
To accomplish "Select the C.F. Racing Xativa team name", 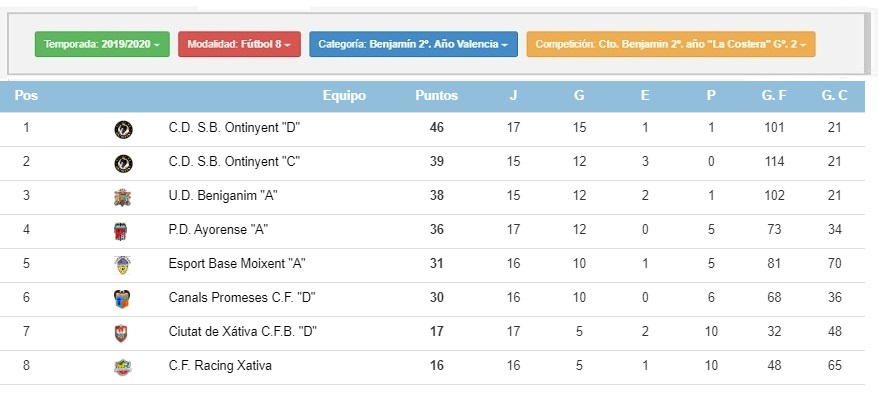I will [220, 366].
